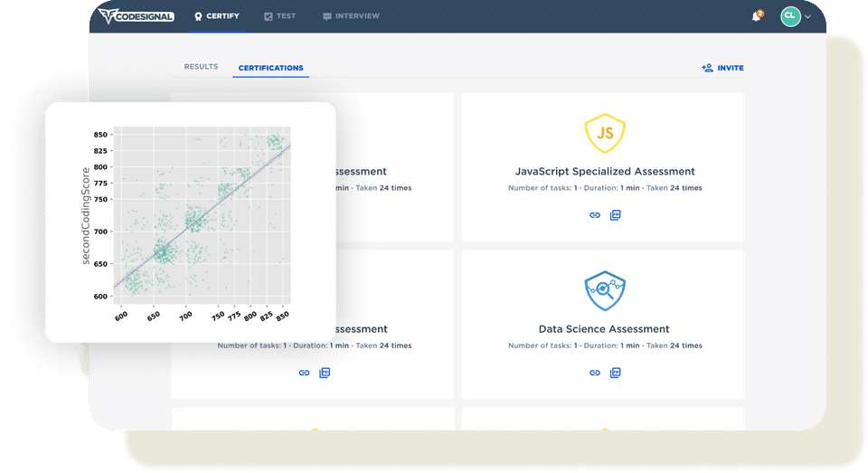Open the Certify section
This screenshot has width=868, height=473.
click(216, 16)
